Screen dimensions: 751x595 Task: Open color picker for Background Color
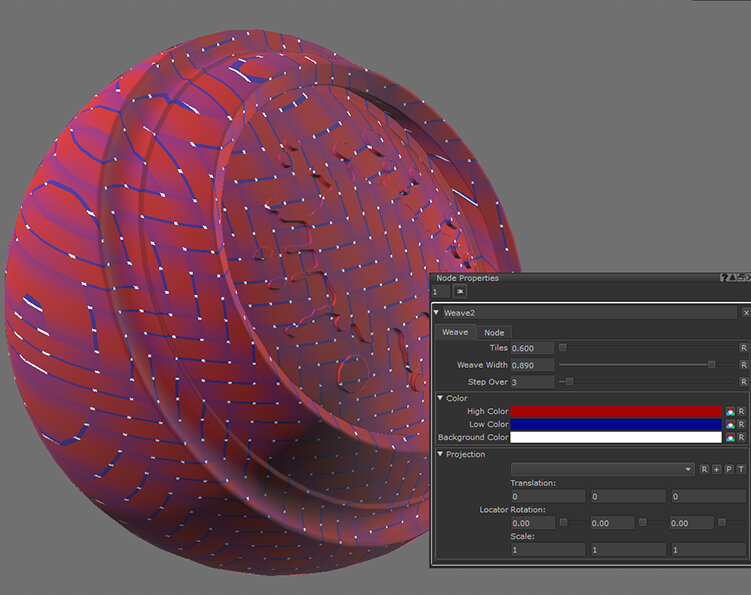(731, 437)
